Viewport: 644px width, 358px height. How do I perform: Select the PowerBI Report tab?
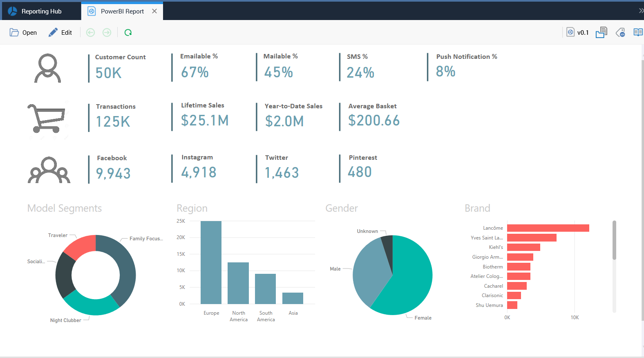tap(122, 11)
